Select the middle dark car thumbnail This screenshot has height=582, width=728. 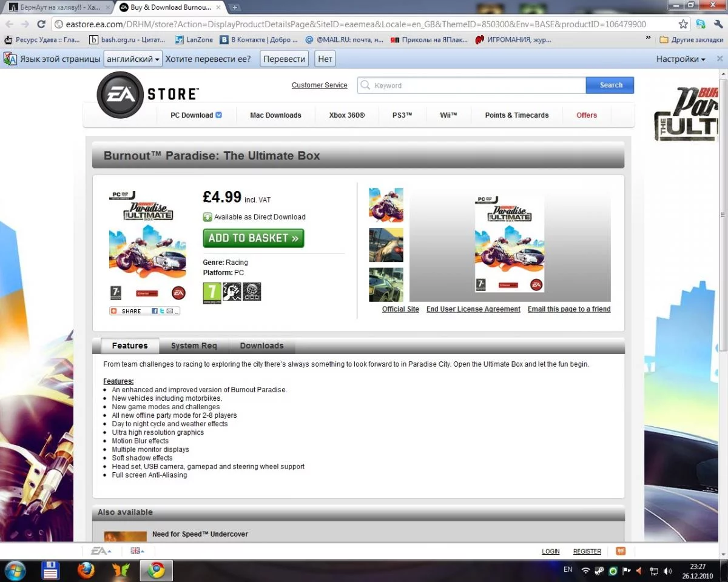[x=386, y=245]
